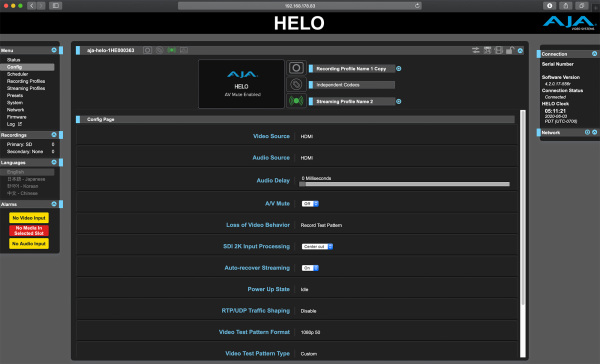Reload the page with the browser refresh icon
Screen dimensions: 600x364
[x=417, y=6]
